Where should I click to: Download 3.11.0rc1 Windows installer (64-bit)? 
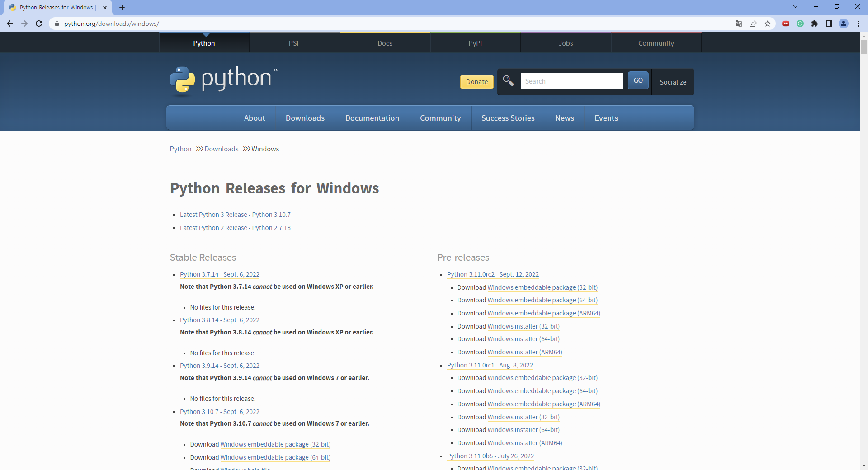click(x=524, y=430)
